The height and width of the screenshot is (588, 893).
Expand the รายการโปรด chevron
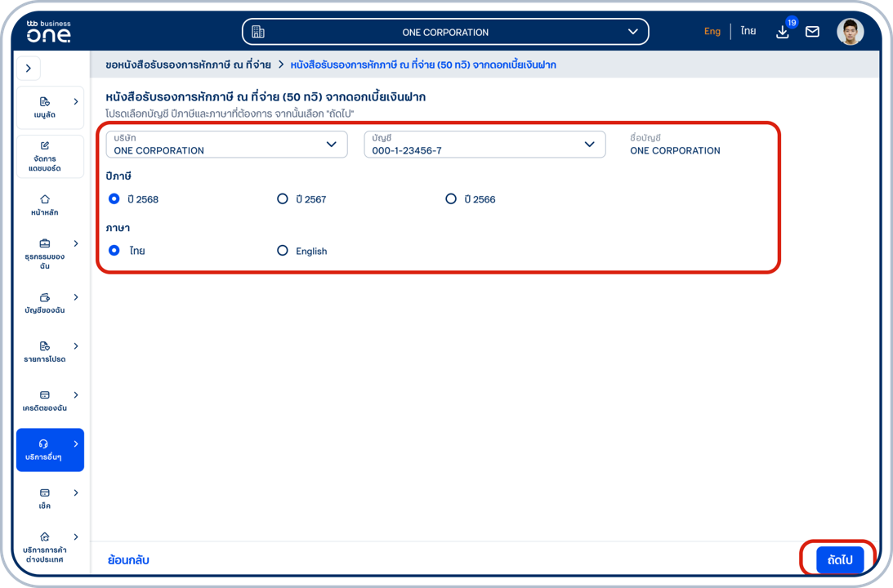tap(76, 346)
